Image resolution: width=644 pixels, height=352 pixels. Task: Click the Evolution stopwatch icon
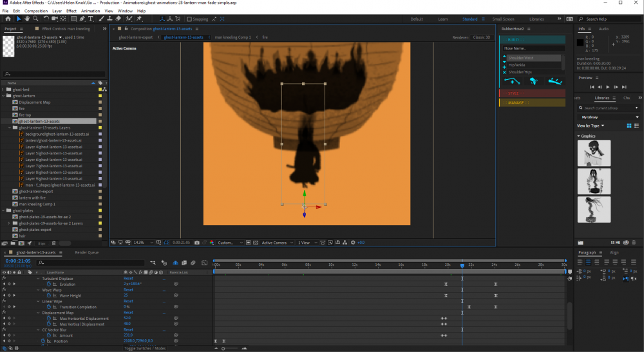tap(49, 283)
